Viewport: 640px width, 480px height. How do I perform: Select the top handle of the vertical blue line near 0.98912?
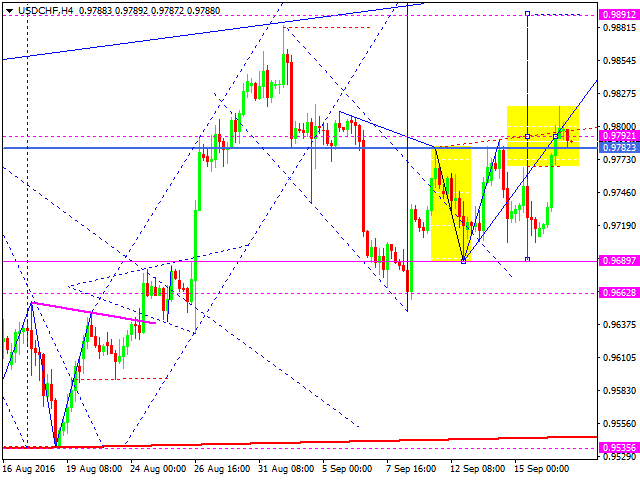pos(527,14)
